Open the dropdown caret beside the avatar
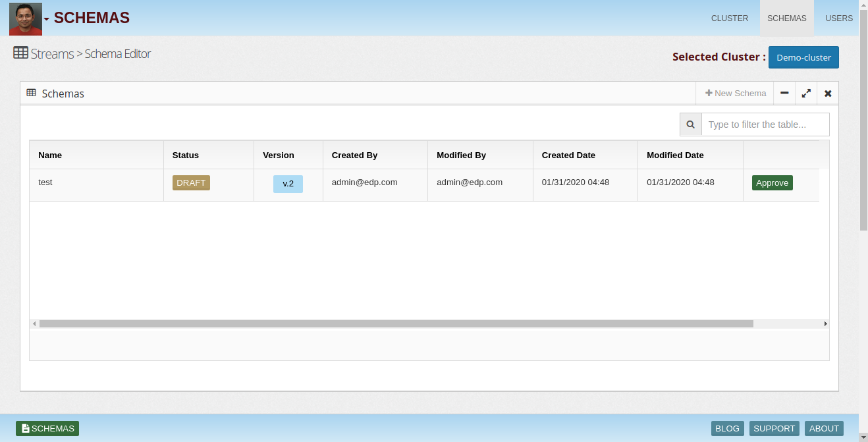Screen dimensions: 868x442 pos(47,19)
